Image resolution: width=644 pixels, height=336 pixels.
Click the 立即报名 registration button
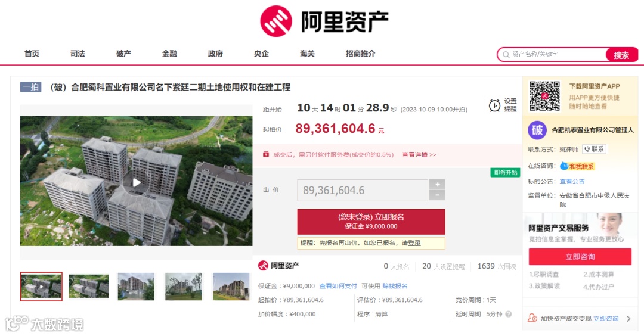[x=371, y=222]
